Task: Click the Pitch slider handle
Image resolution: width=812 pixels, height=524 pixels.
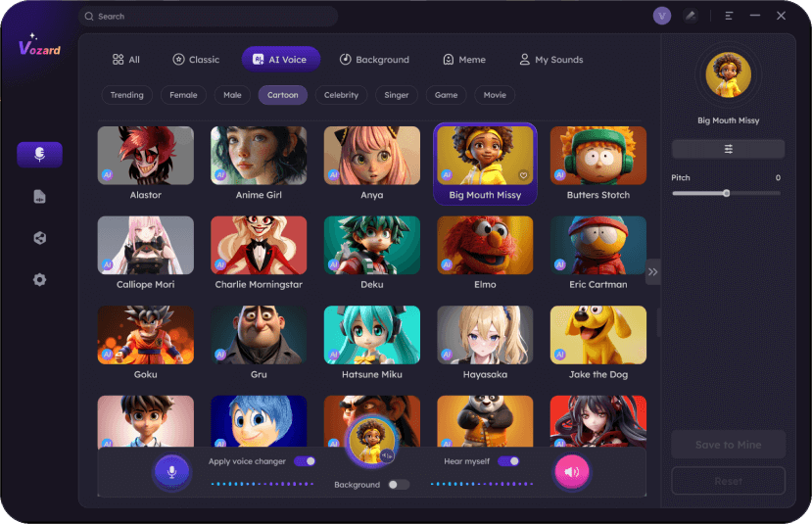Action: (x=726, y=193)
